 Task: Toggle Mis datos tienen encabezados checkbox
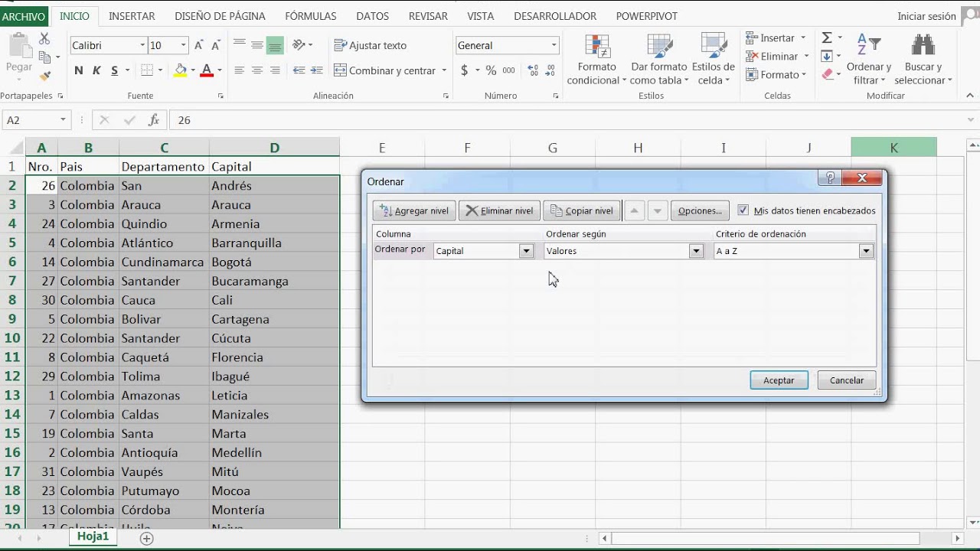pos(743,210)
